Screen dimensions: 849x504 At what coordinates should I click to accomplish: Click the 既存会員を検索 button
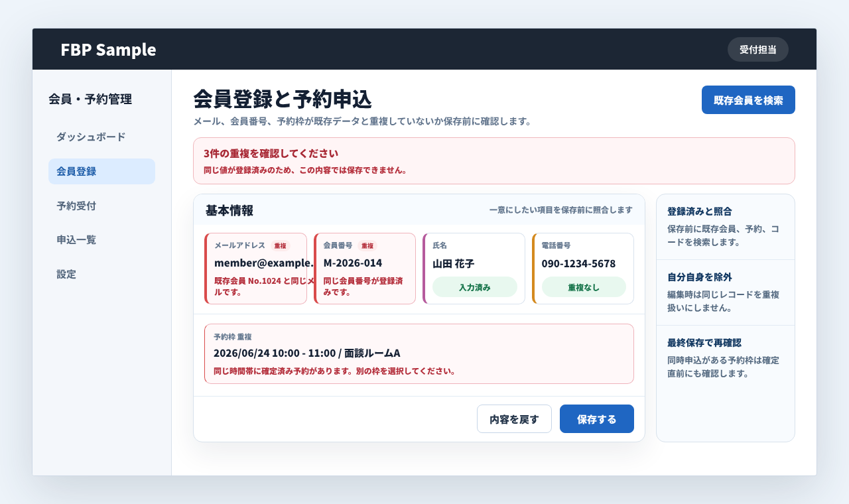[748, 100]
